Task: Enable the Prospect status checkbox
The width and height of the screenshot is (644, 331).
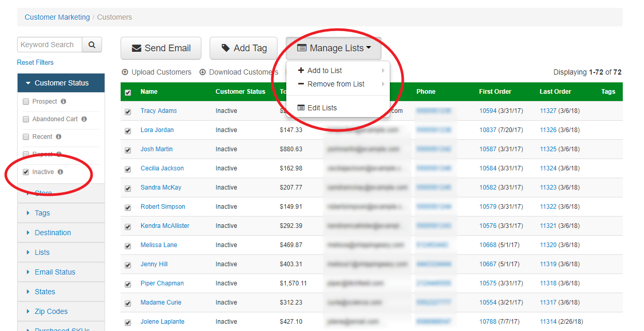Action: point(26,102)
